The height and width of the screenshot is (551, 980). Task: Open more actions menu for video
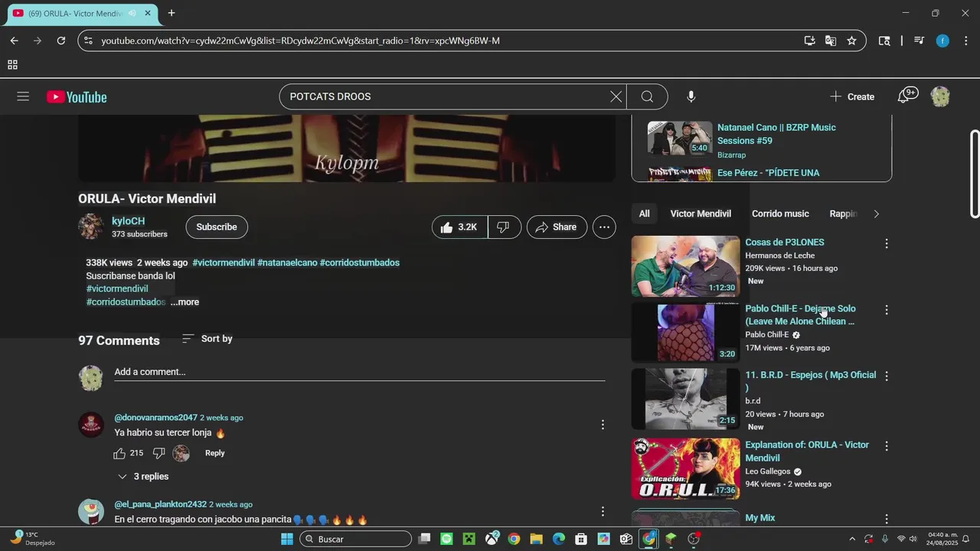coord(604,227)
